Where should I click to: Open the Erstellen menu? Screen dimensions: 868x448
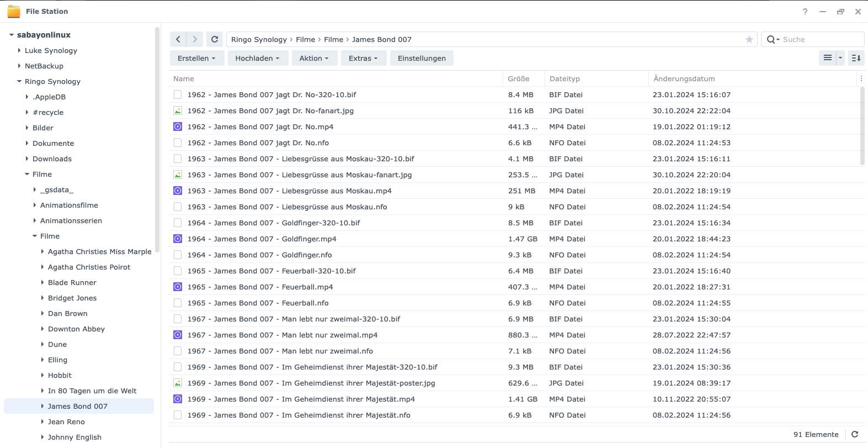tap(196, 58)
